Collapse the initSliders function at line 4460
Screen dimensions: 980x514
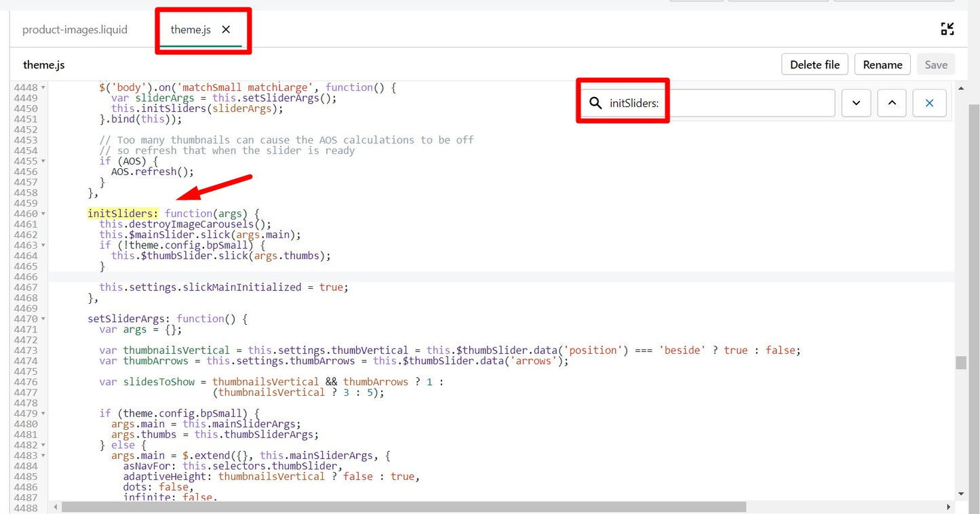43,214
